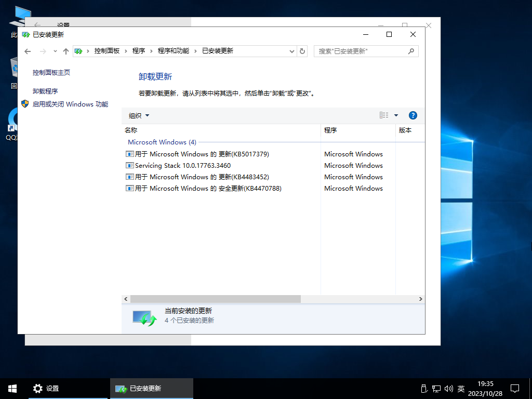Open the Start menu
This screenshot has width=532, height=399.
[x=12, y=388]
